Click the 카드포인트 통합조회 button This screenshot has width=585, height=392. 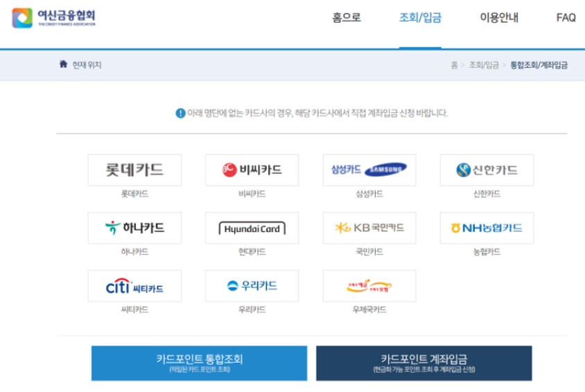point(199,363)
